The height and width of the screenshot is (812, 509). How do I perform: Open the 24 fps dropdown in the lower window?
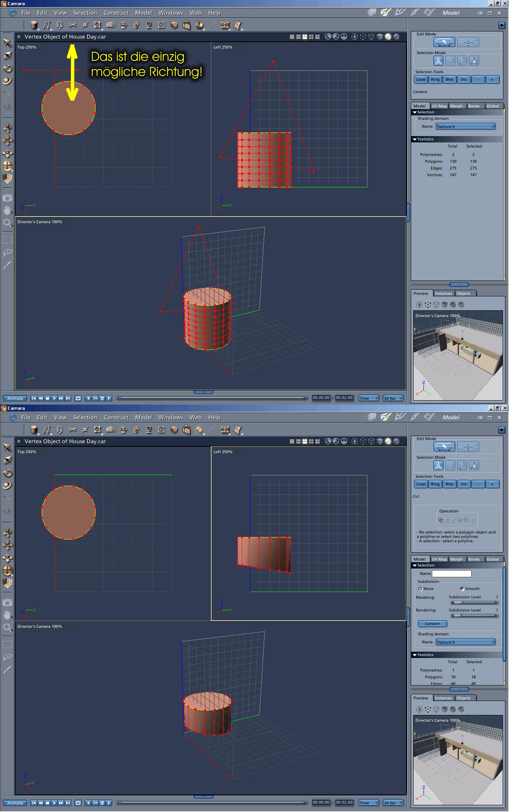[393, 803]
